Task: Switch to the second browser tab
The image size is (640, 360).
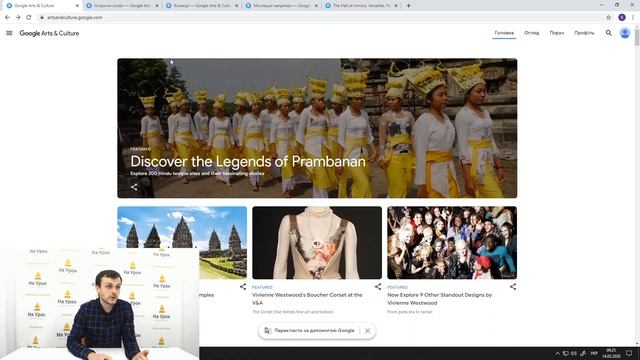Action: tap(122, 6)
